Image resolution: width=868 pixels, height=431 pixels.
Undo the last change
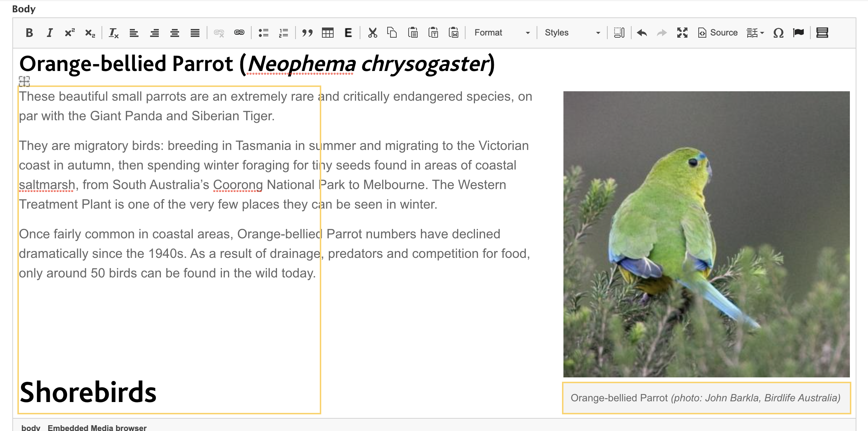click(642, 33)
